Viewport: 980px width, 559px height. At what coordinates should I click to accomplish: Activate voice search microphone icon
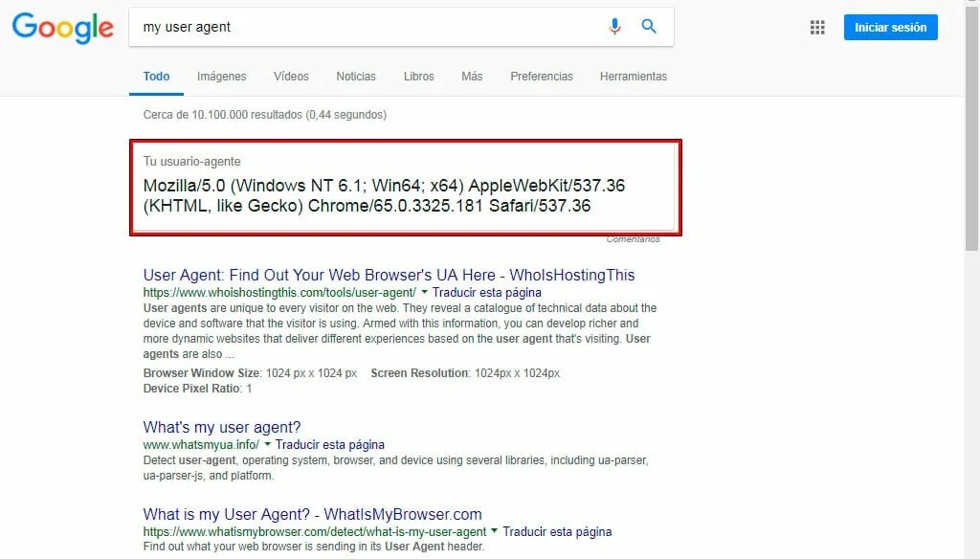click(x=615, y=26)
